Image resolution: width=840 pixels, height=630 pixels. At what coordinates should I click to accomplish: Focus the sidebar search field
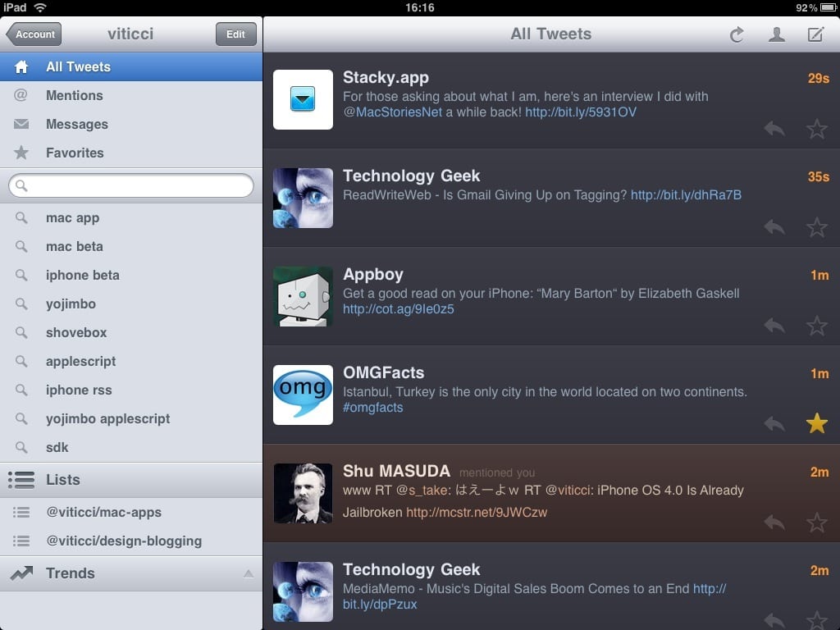coord(131,185)
